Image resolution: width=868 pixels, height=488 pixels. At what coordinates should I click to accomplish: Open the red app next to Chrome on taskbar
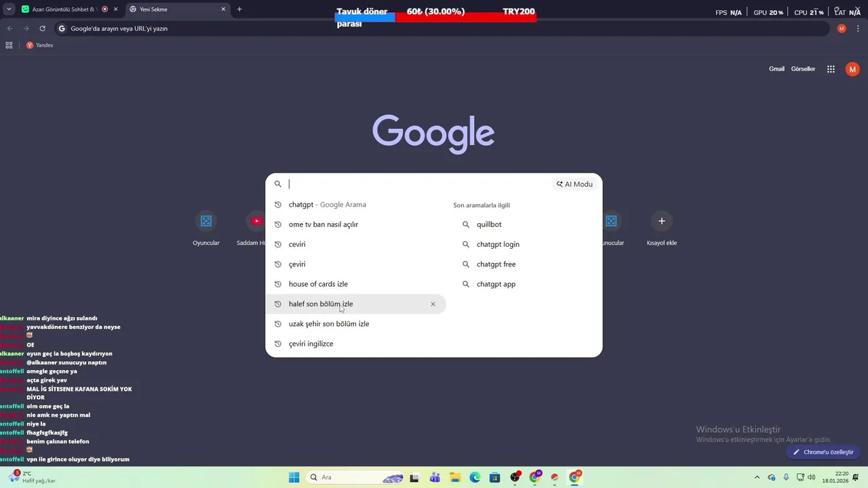[x=555, y=477]
